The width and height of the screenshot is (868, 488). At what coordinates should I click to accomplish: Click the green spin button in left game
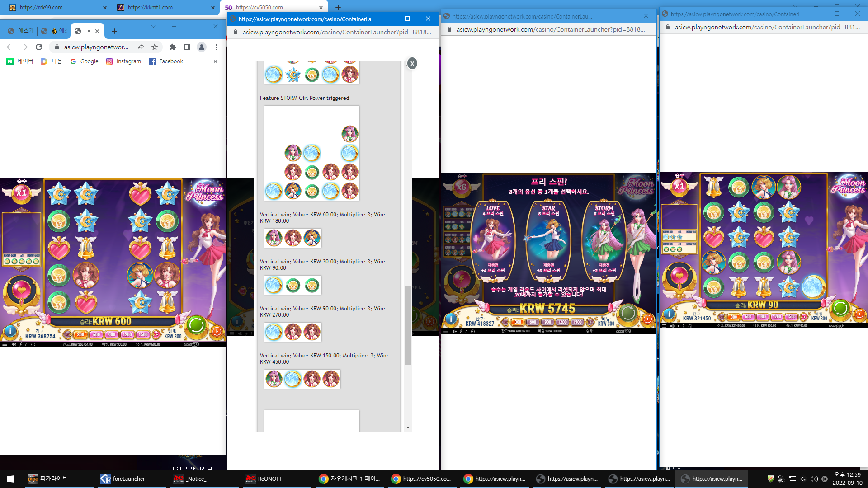196,325
